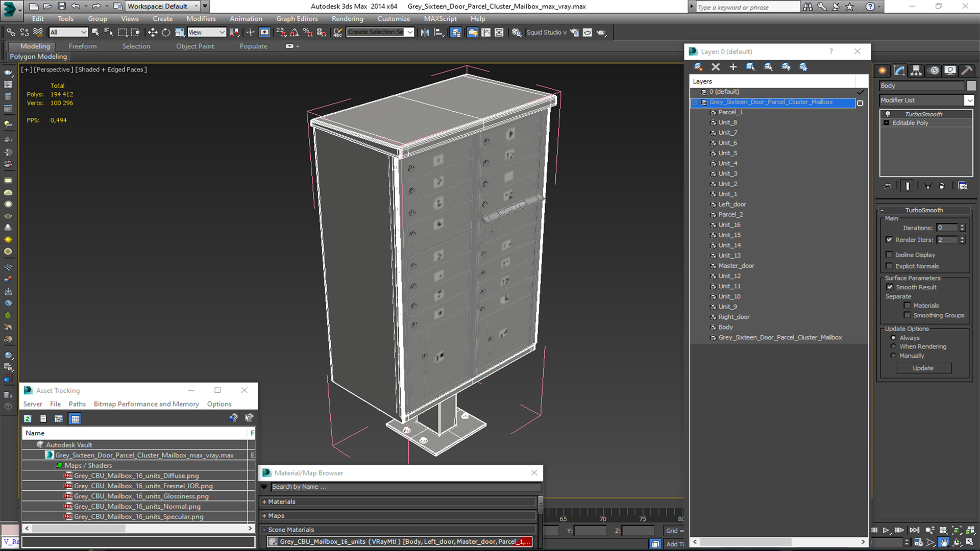Click the Iterations spinner up arrow
980x551 pixels.
962,226
